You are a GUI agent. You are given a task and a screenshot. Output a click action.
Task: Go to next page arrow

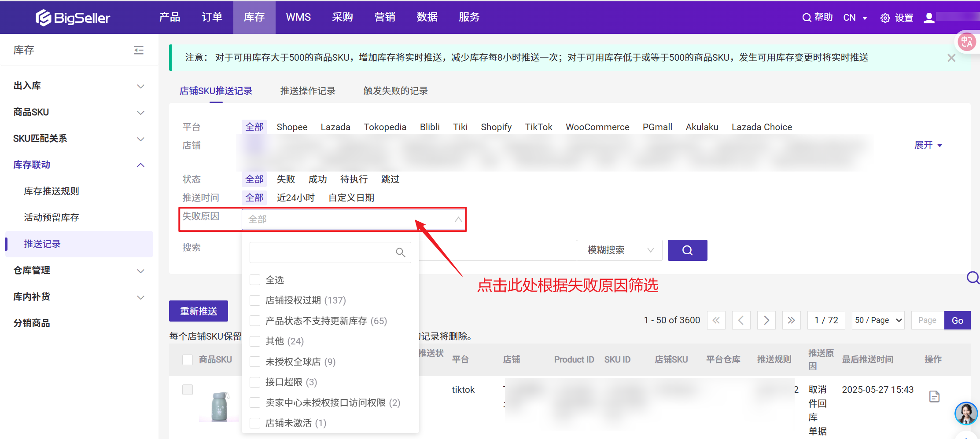coord(766,320)
